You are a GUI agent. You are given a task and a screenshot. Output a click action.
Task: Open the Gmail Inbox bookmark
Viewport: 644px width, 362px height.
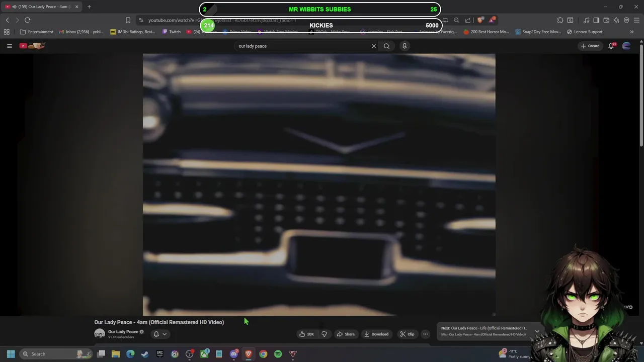(81, 32)
